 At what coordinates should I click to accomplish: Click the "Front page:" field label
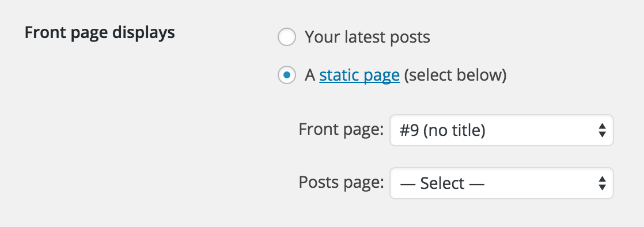coord(341,129)
